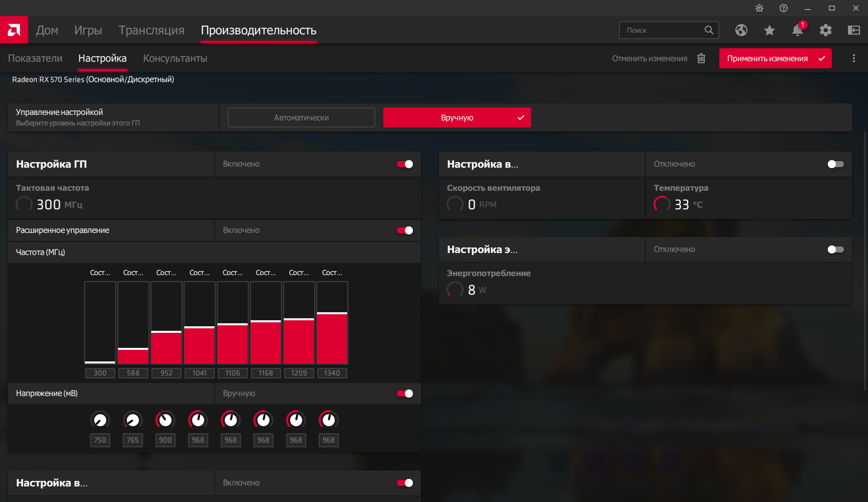Click the 1340 MHz frequency state bar
868x502 pixels.
click(x=332, y=323)
